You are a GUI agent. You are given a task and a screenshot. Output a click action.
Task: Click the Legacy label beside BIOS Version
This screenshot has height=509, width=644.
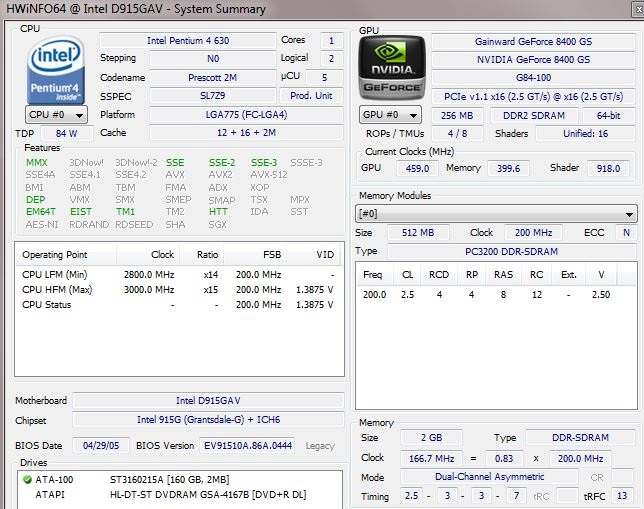(320, 446)
